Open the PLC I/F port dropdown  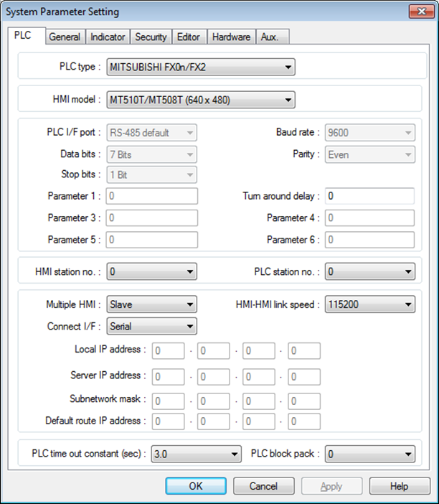tap(151, 133)
